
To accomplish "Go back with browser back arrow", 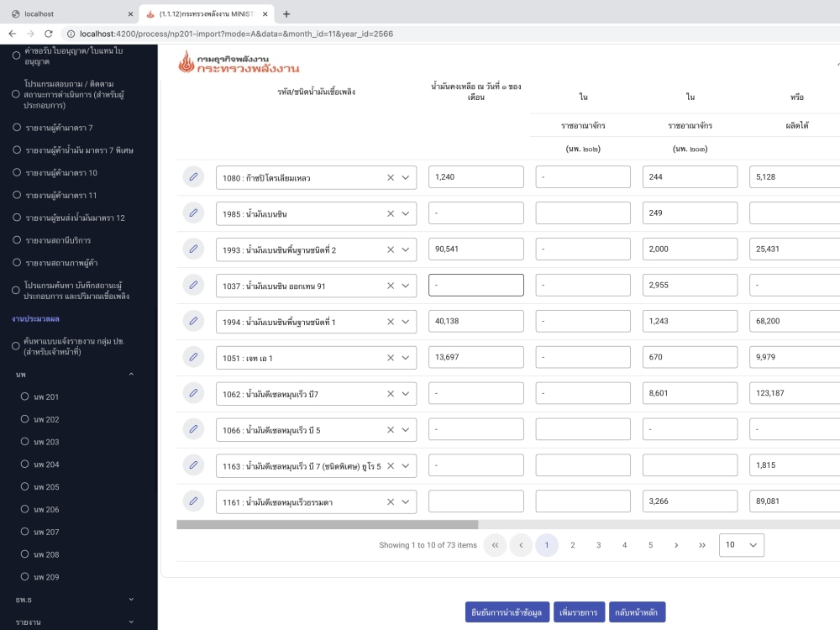I will pos(13,34).
